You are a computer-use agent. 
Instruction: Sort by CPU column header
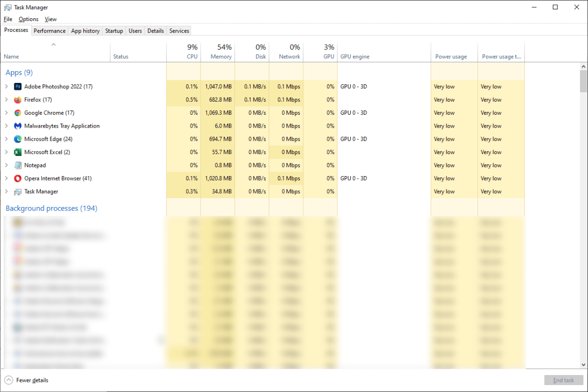[x=184, y=52]
